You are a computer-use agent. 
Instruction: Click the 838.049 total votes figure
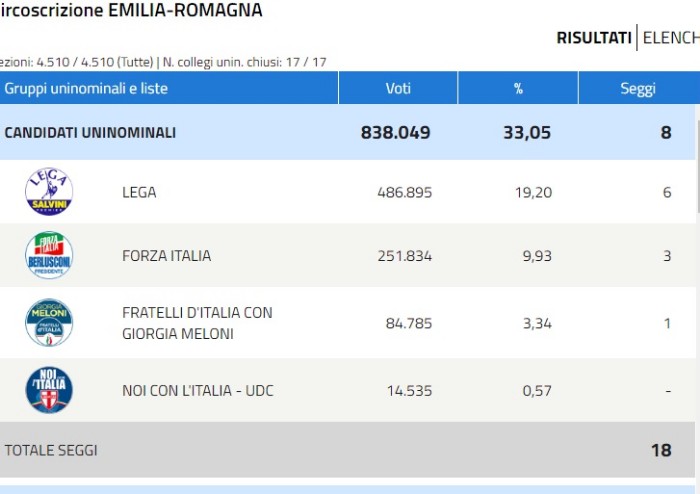[395, 132]
